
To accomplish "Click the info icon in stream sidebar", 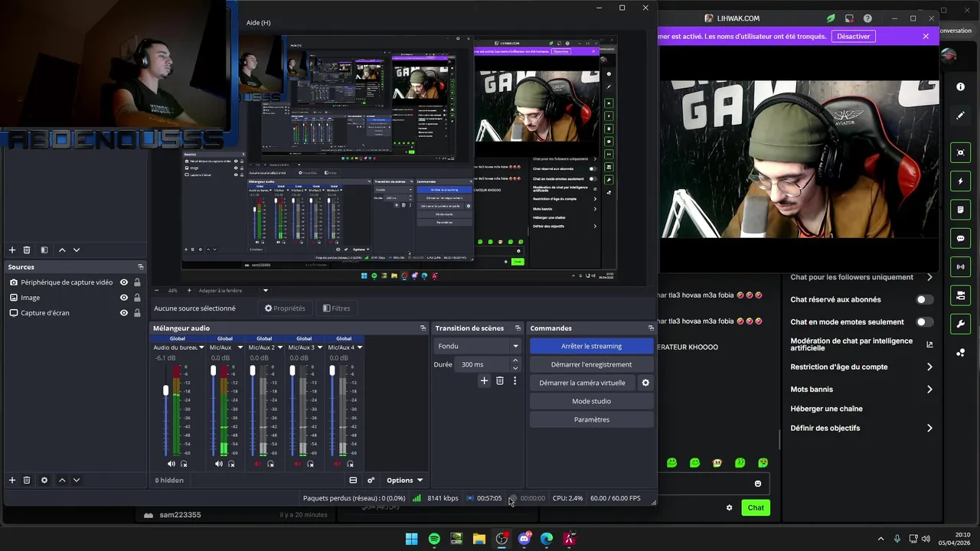I will point(961,86).
